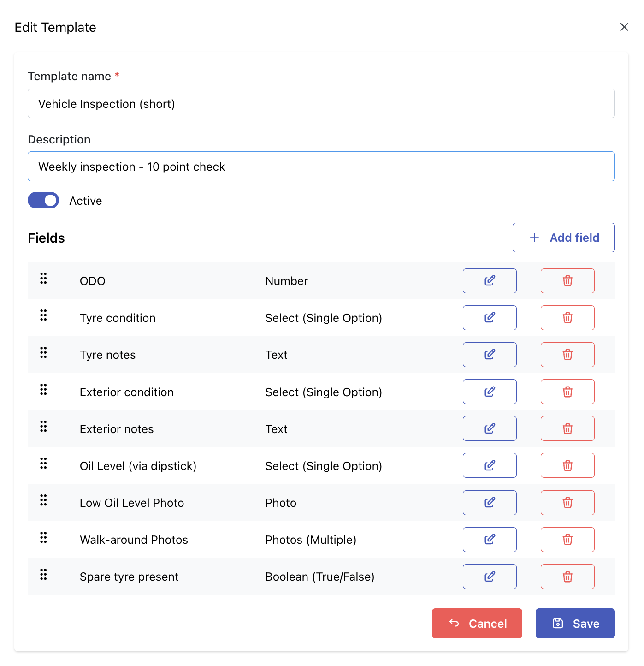
Task: Cancel editing the template
Action: point(477,623)
